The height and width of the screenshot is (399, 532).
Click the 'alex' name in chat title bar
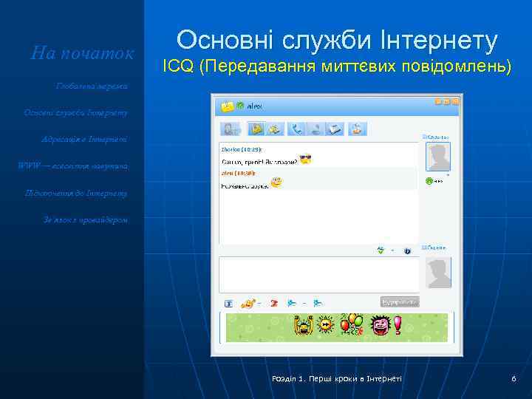[x=254, y=106]
